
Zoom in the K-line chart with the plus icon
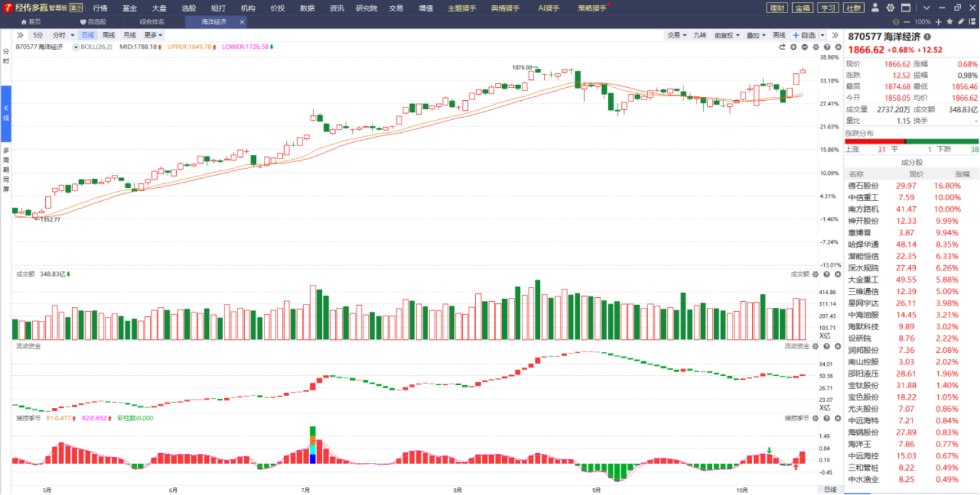tap(793, 47)
